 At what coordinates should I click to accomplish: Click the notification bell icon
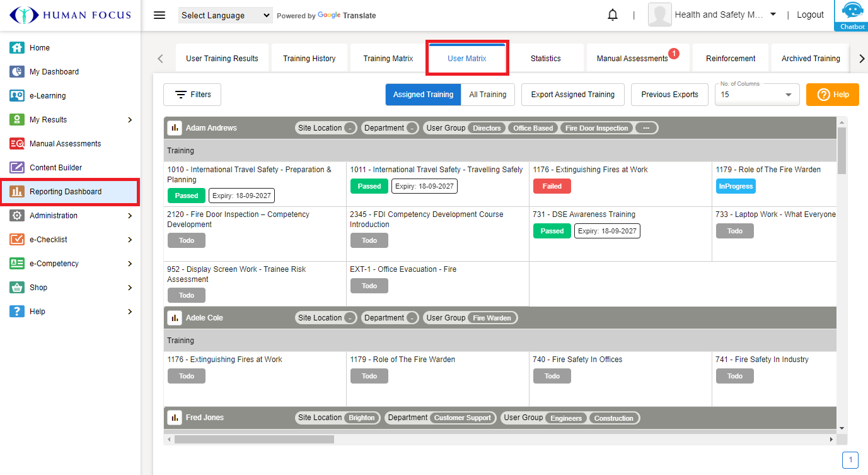coord(612,15)
